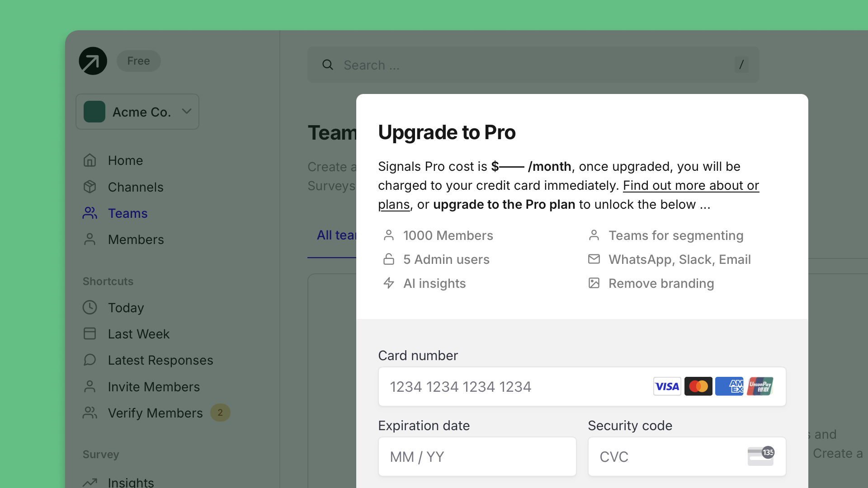The image size is (868, 488).
Task: Click the Teams people icon
Action: tap(90, 213)
